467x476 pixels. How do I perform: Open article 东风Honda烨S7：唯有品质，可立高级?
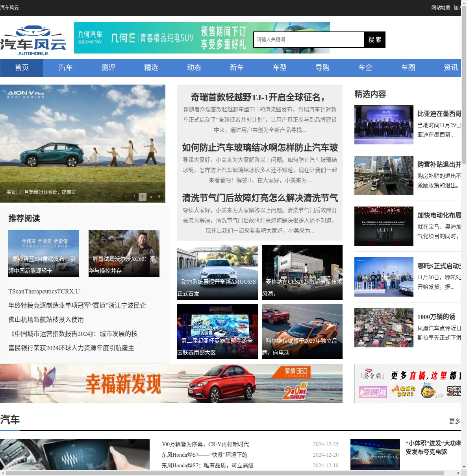coord(208,465)
